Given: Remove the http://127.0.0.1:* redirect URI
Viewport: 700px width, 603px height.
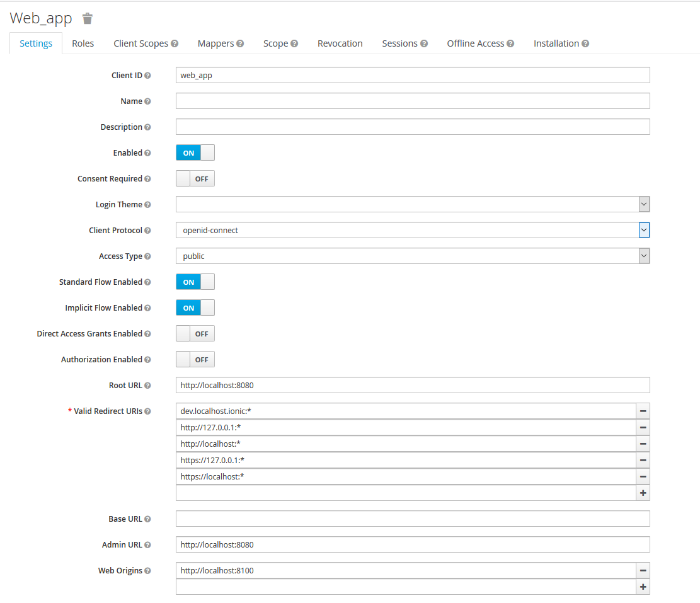Looking at the screenshot, I should pyautogui.click(x=643, y=427).
